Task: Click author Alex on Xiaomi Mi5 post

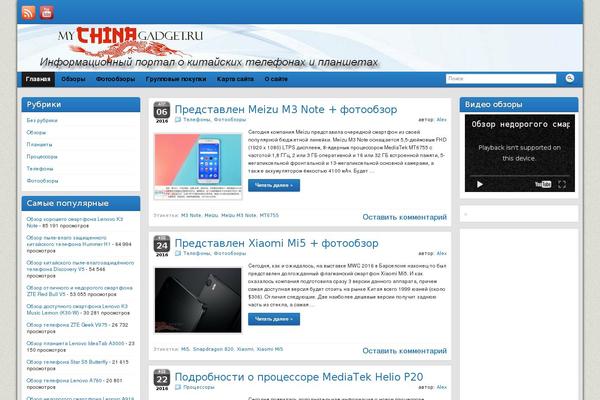Action: [442, 253]
